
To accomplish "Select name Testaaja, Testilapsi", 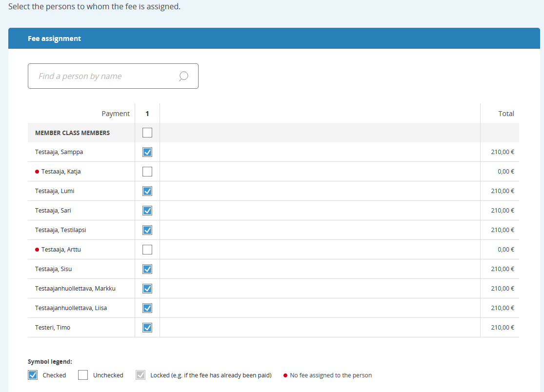I will pyautogui.click(x=60, y=230).
